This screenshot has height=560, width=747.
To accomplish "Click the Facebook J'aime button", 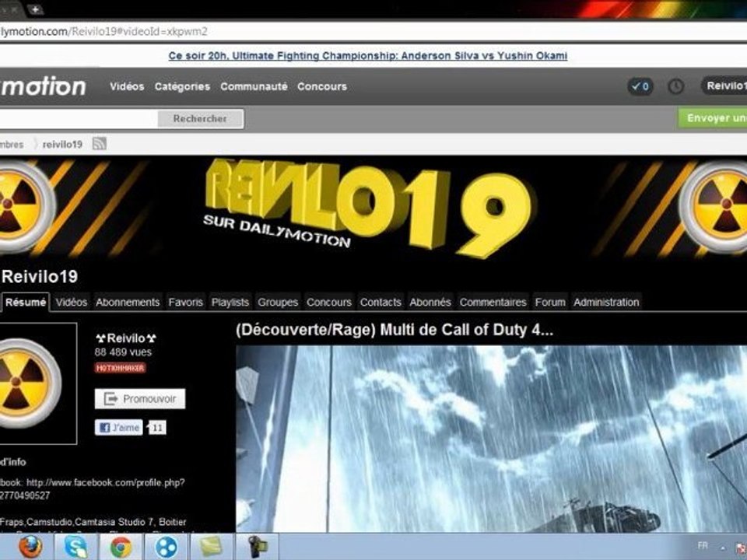I will (x=118, y=428).
